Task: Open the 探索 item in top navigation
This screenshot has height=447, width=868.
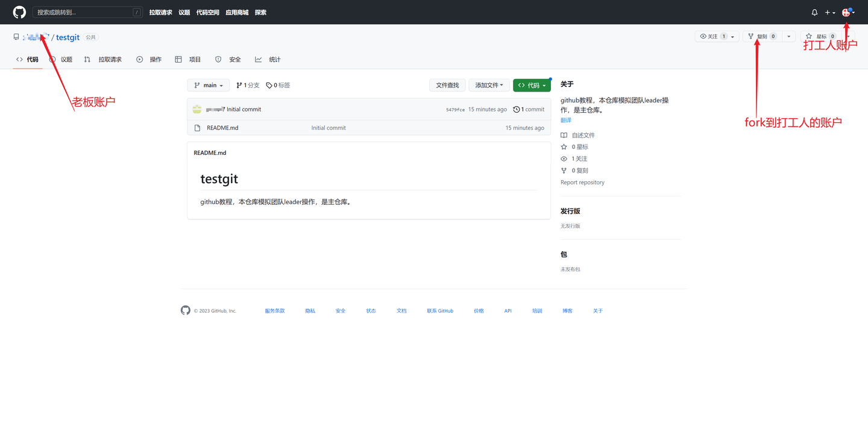Action: (x=260, y=12)
